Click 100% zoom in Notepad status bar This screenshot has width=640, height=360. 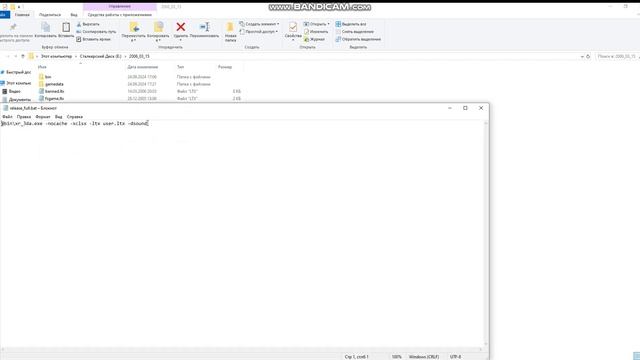tap(396, 357)
